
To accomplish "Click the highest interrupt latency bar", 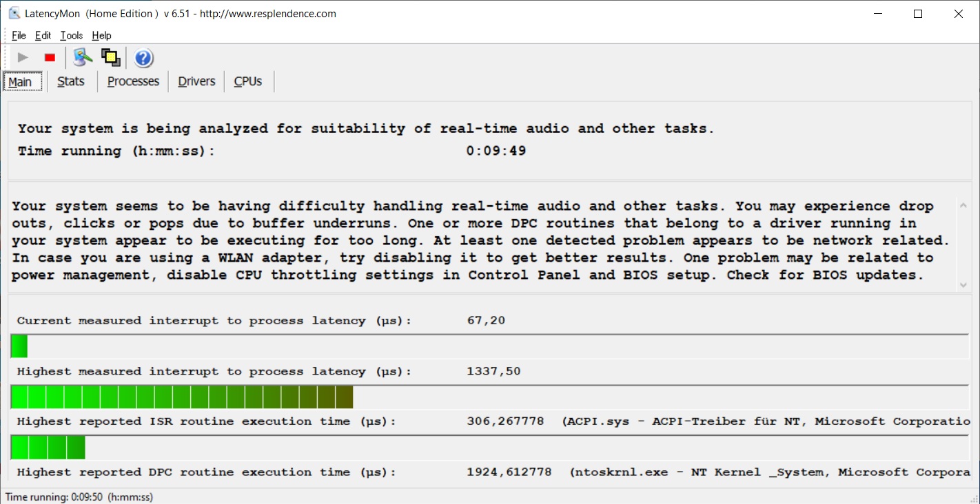I will 489,397.
